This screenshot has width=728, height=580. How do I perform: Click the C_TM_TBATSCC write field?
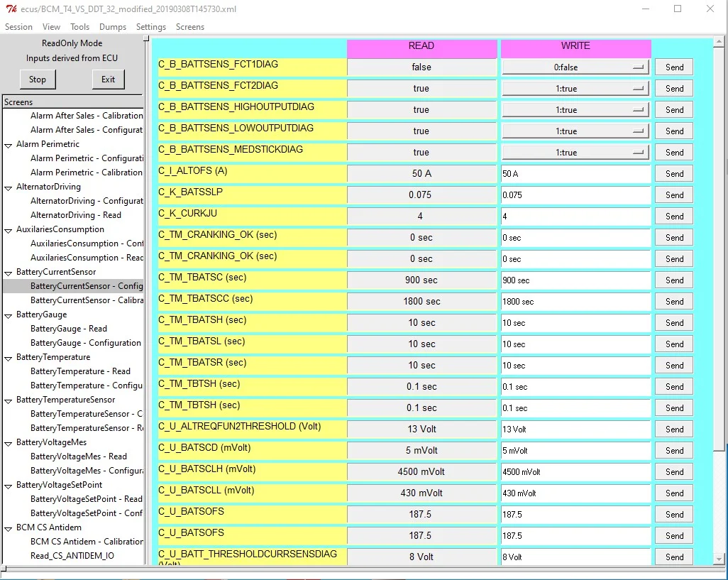(x=575, y=302)
